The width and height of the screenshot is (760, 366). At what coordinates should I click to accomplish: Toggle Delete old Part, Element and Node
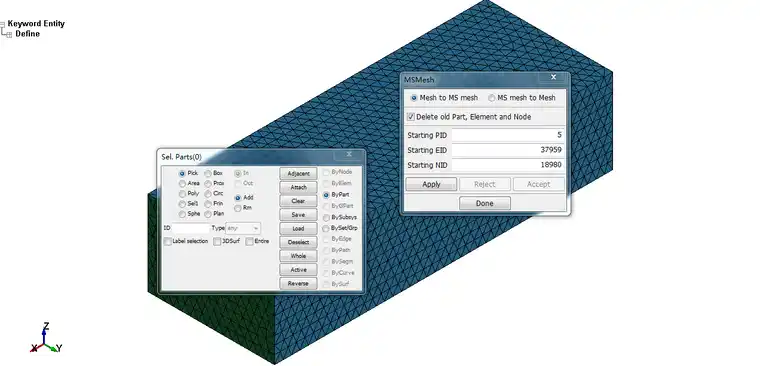(x=411, y=117)
